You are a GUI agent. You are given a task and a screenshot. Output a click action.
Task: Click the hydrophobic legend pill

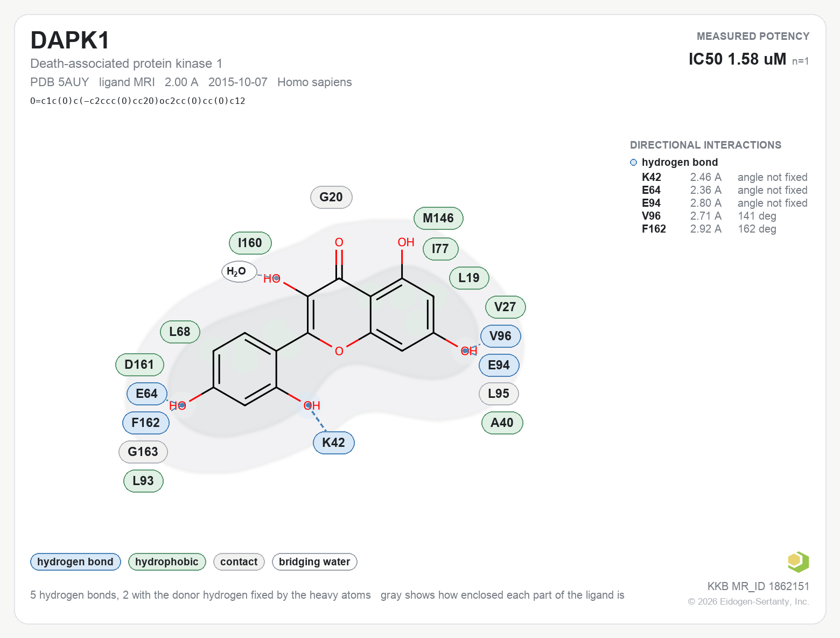coord(167,562)
